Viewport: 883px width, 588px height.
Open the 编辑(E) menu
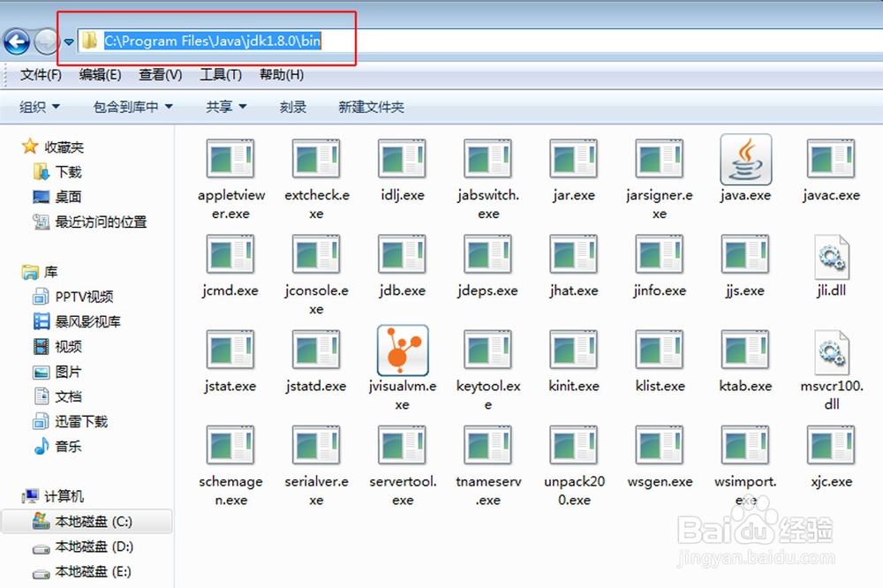tap(101, 74)
